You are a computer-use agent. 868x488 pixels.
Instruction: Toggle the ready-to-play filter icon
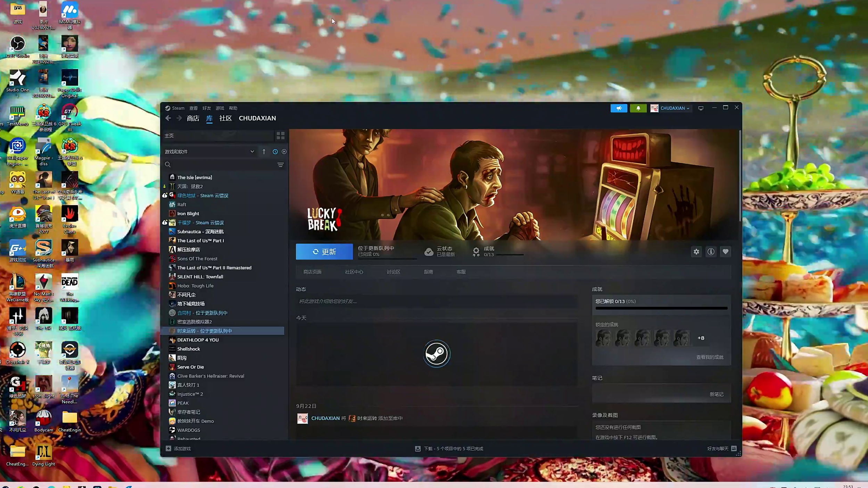(x=284, y=152)
